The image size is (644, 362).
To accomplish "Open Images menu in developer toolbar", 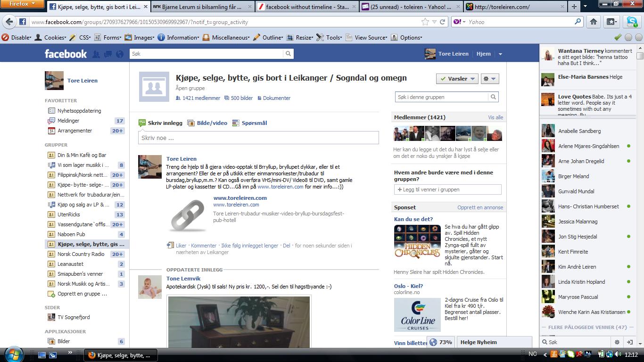I will (140, 37).
